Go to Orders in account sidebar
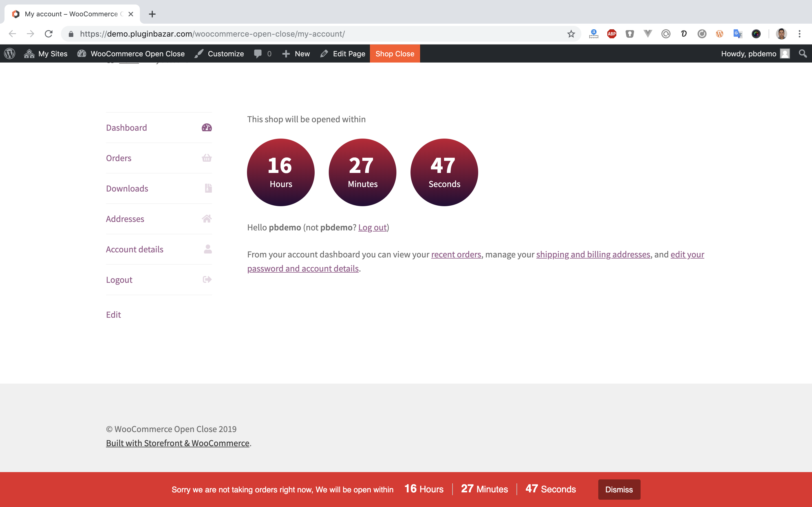812x507 pixels. pos(119,158)
